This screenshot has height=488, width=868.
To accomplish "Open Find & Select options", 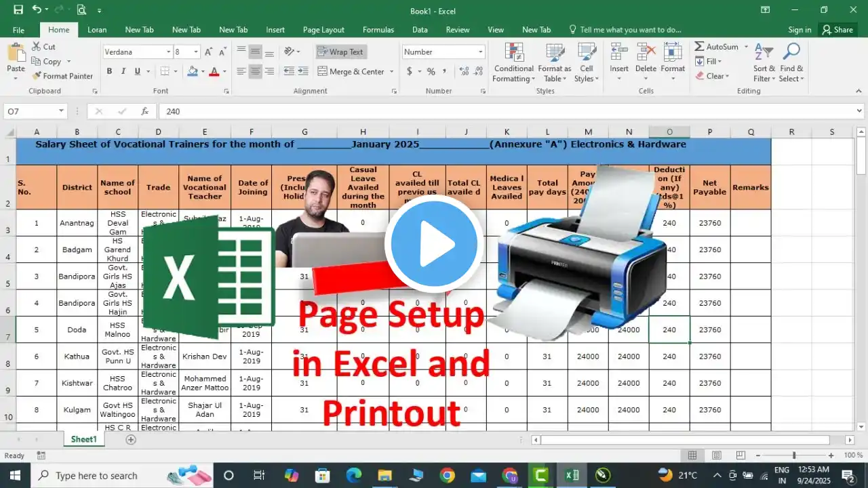I will pos(791,62).
